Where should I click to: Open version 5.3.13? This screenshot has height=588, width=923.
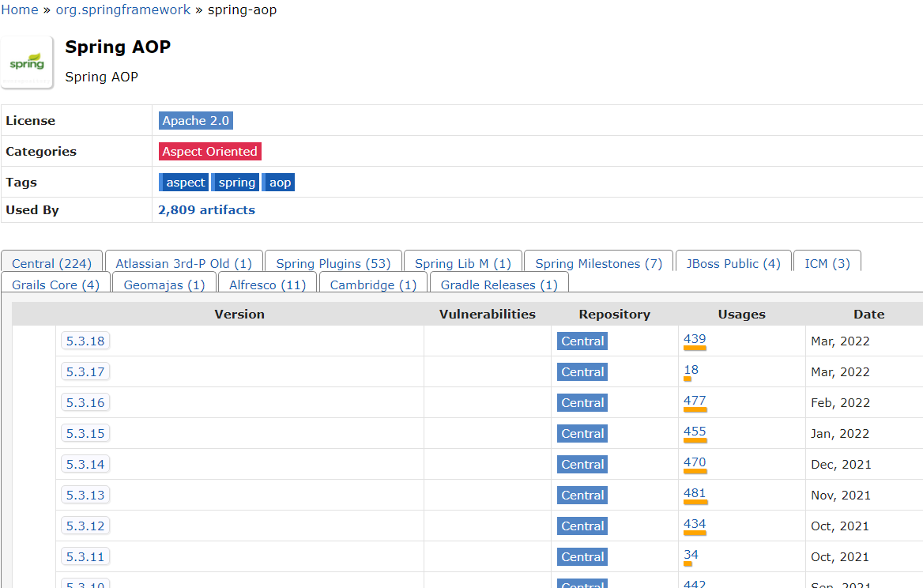[85, 495]
